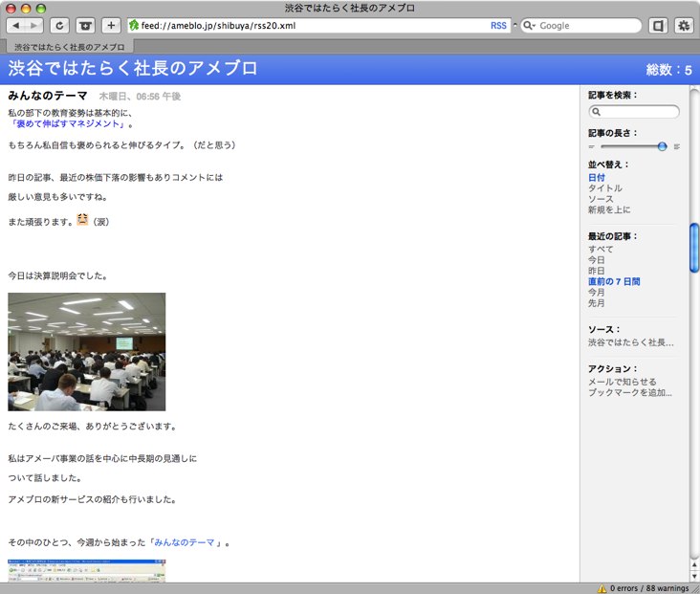The image size is (700, 594).
Task: Click the 0 errors / 88 warnings status text
Action: click(x=649, y=588)
